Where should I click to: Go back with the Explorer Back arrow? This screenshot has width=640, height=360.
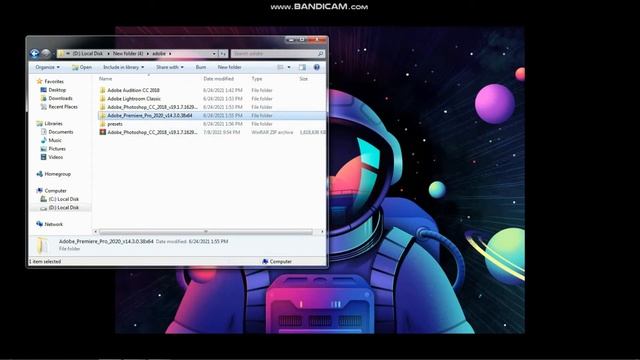pyautogui.click(x=35, y=53)
